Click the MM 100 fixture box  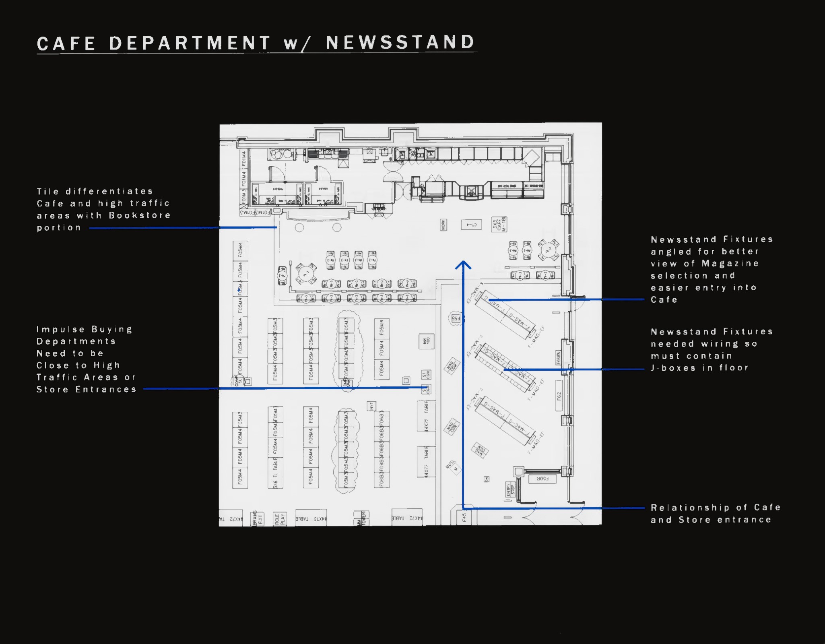[x=426, y=341]
